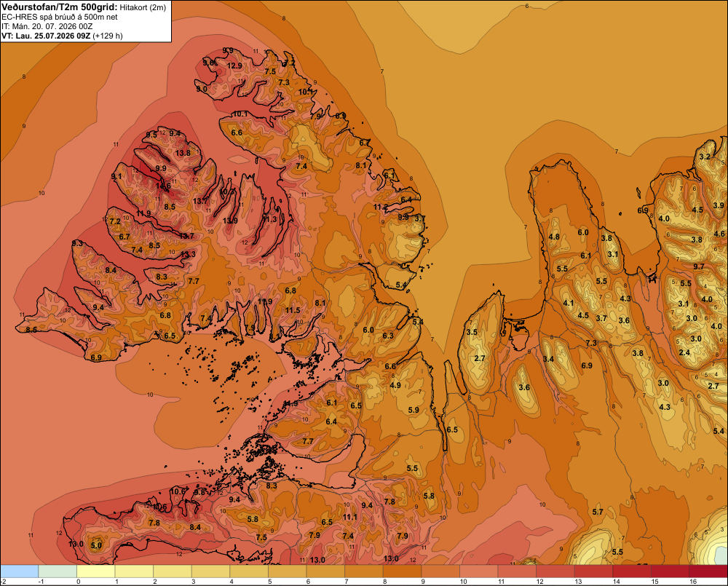Select the legend swatch between 4 and 5
This screenshot has height=586, width=728.
click(x=249, y=571)
